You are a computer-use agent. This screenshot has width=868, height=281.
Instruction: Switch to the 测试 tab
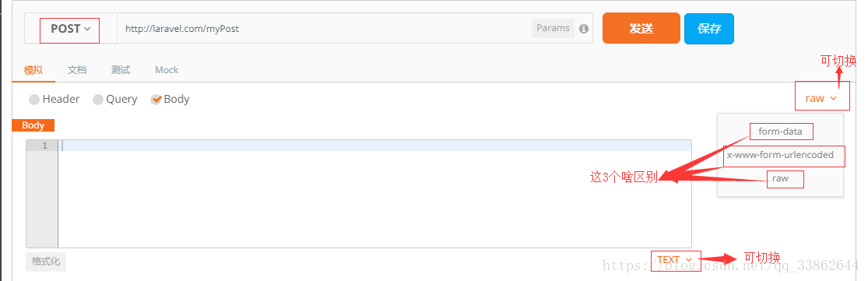point(120,70)
